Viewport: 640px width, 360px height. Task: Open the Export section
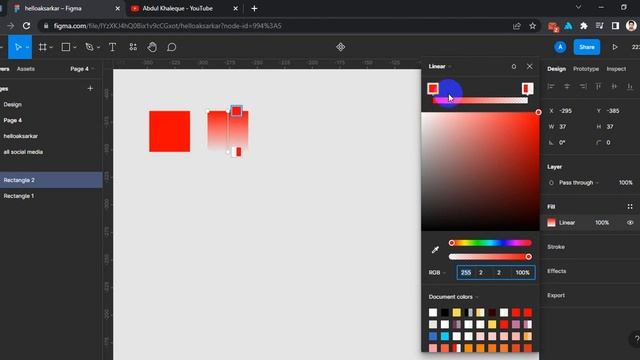pyautogui.click(x=556, y=295)
